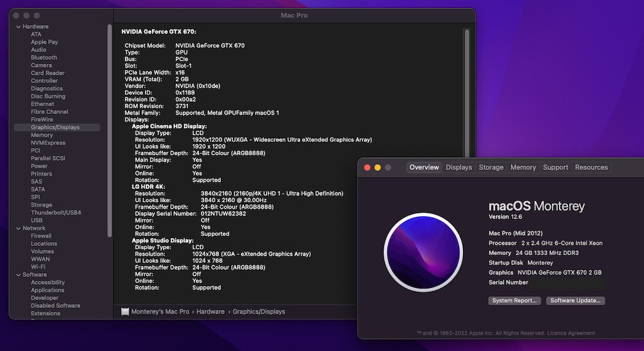Select Ethernet in the sidebar
Viewport: 644px width, 351px height.
tap(43, 104)
